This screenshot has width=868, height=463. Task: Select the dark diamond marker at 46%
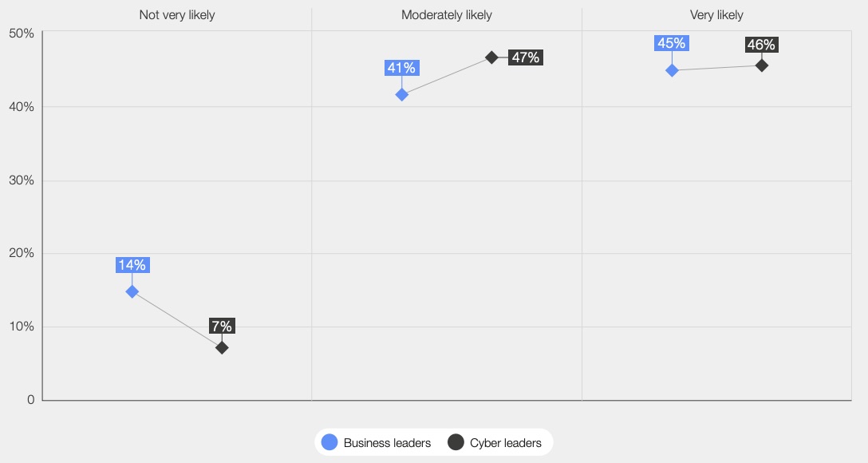tap(762, 65)
